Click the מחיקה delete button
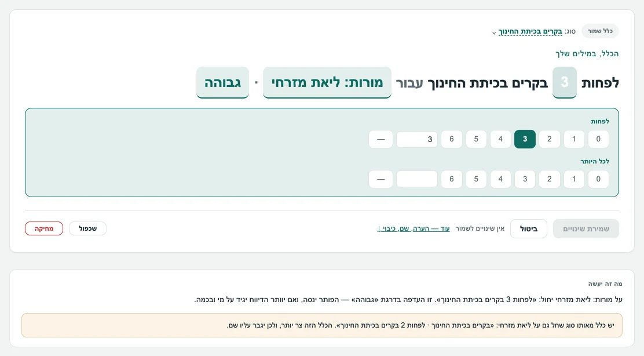The height and width of the screenshot is (356, 644). tap(44, 228)
